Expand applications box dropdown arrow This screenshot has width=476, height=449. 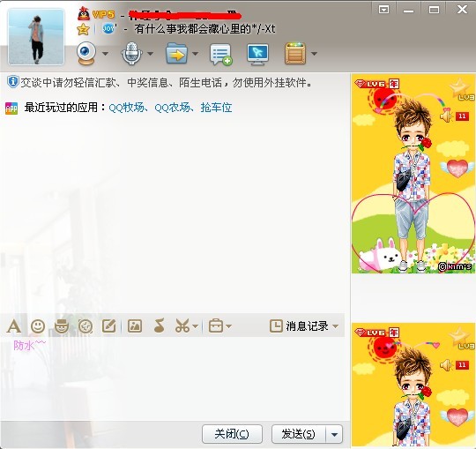(x=314, y=54)
